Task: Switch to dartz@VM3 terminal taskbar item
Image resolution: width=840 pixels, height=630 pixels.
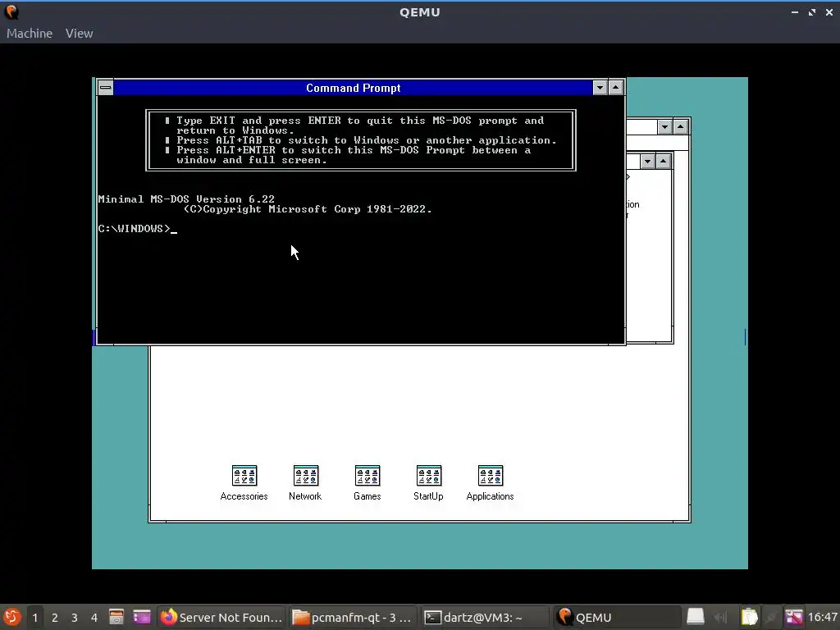Action: (485, 617)
